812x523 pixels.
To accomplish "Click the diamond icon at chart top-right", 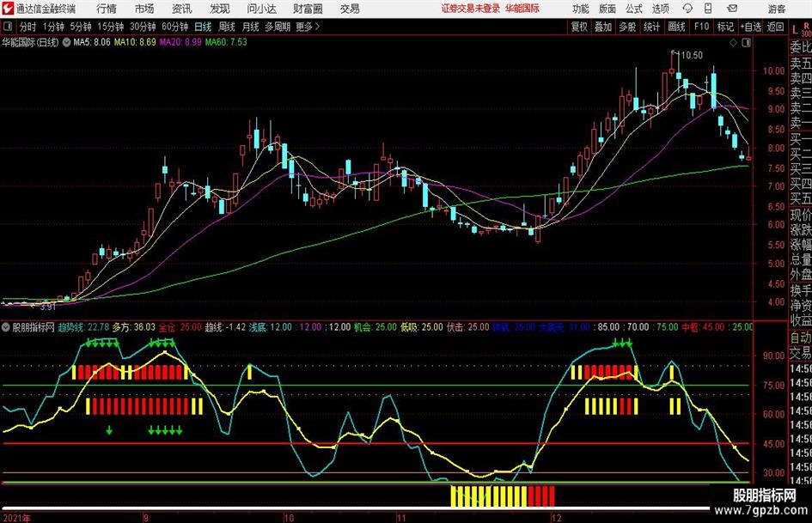I will coord(733,42).
